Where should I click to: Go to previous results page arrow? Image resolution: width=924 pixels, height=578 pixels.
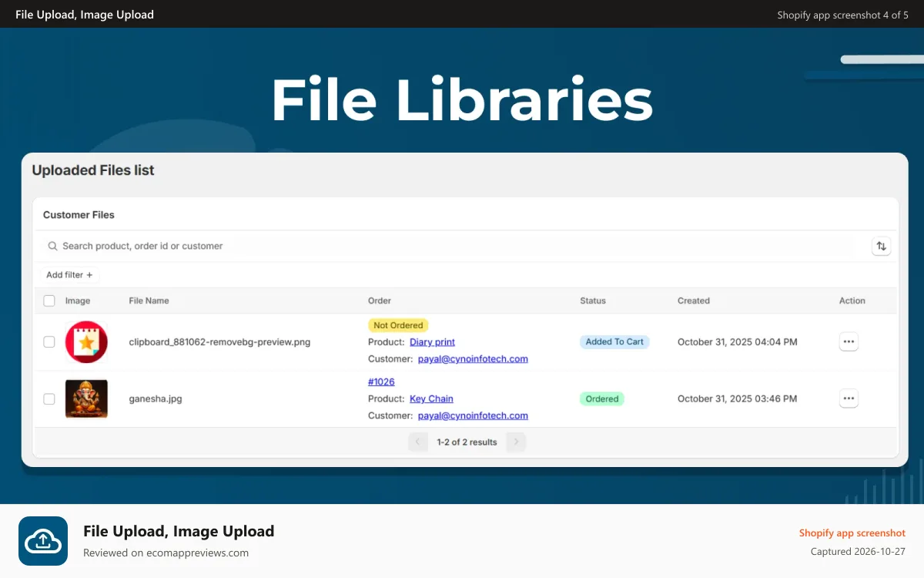tap(417, 442)
